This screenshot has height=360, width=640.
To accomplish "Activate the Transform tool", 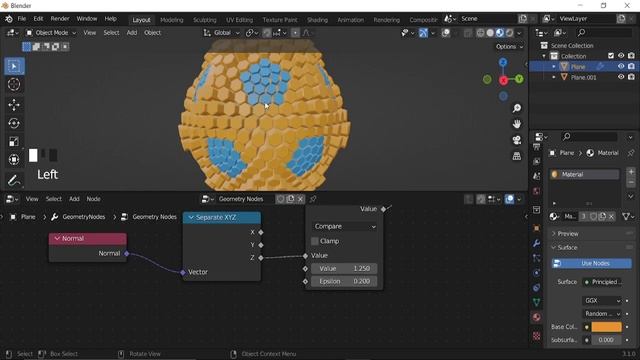I will point(14,160).
